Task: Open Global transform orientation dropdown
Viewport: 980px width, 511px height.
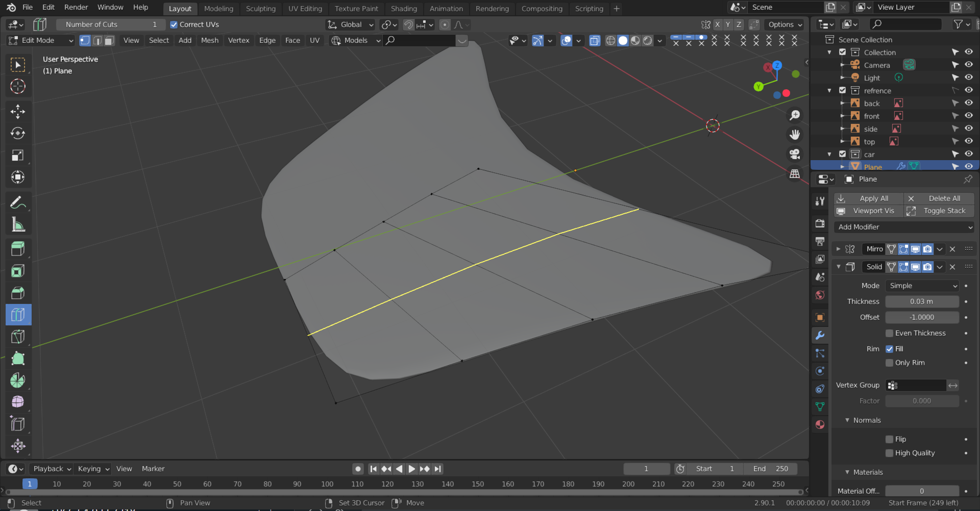Action: [350, 24]
